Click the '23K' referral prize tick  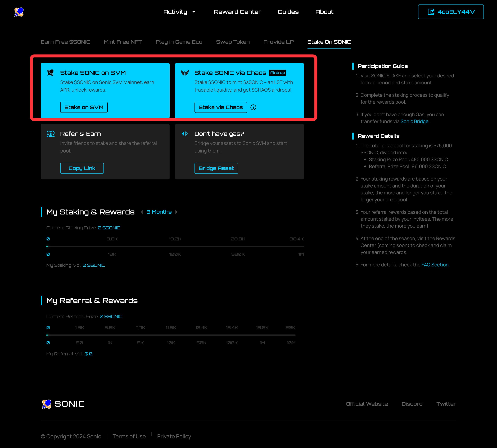pos(290,328)
